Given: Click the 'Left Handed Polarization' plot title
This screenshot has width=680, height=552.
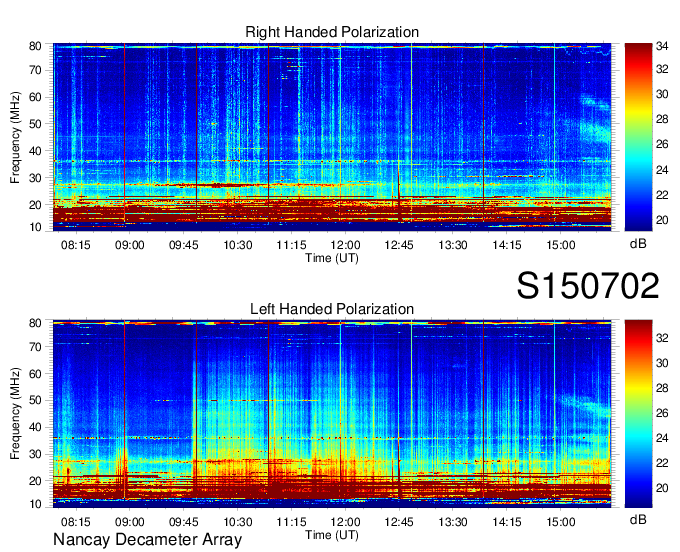Looking at the screenshot, I should click(332, 309).
